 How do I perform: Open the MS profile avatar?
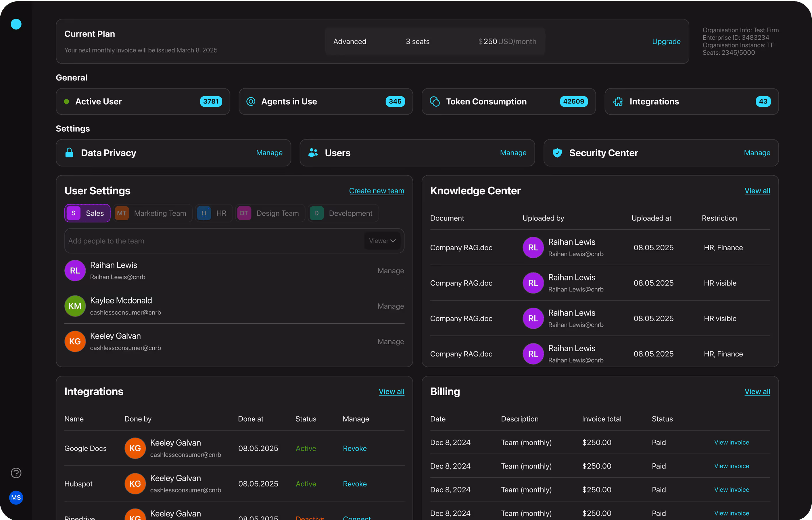(16, 497)
